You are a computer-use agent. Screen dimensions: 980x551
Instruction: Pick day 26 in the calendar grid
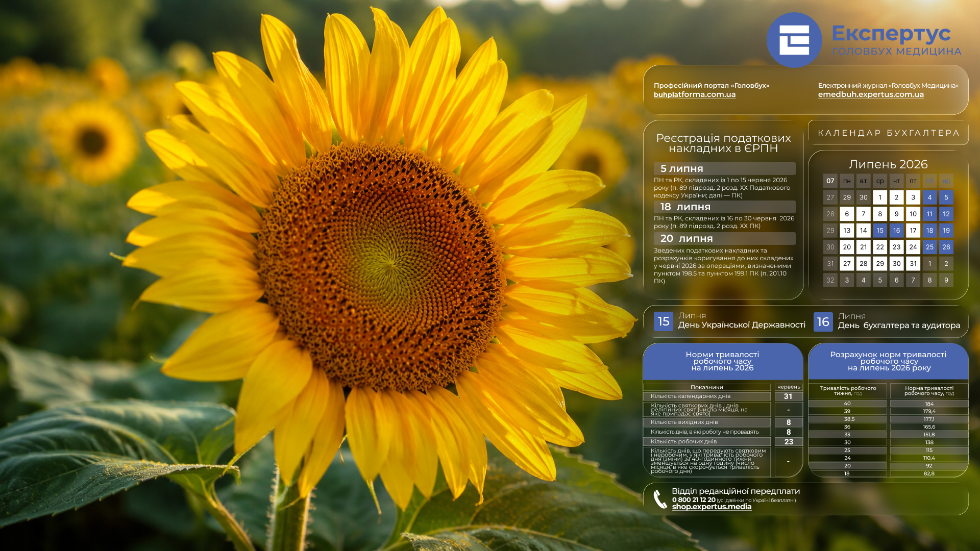click(x=946, y=247)
